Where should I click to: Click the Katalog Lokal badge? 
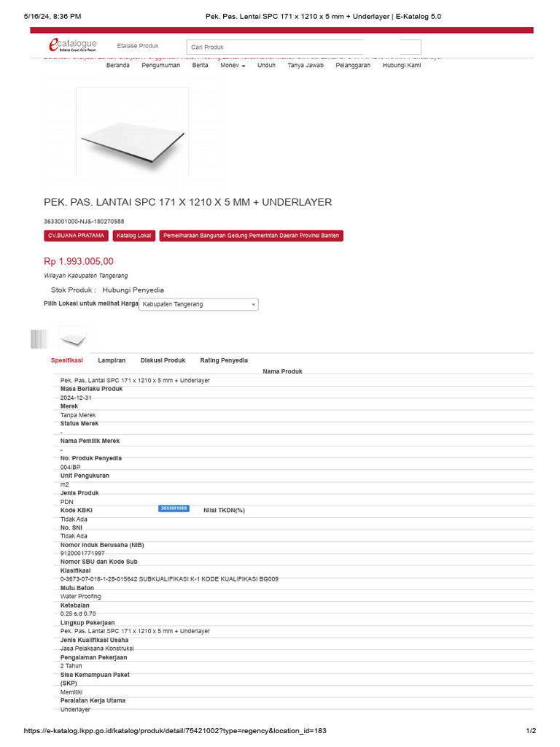tap(134, 236)
